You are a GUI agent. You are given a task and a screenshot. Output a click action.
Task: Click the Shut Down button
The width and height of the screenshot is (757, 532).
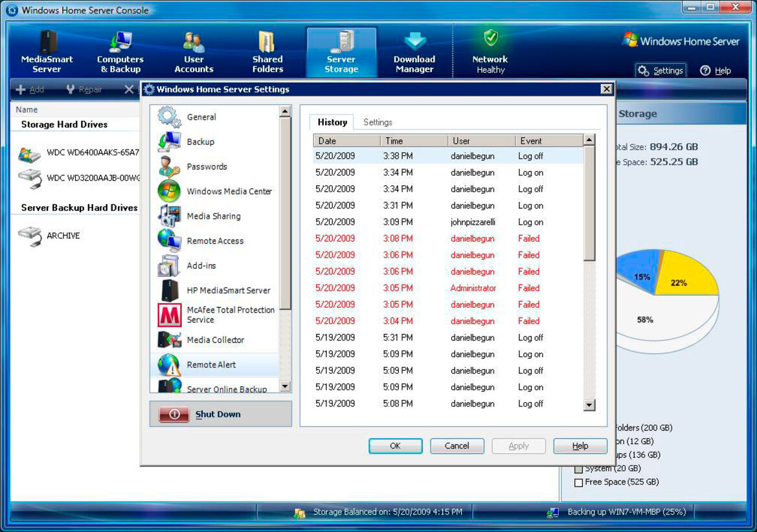point(221,414)
